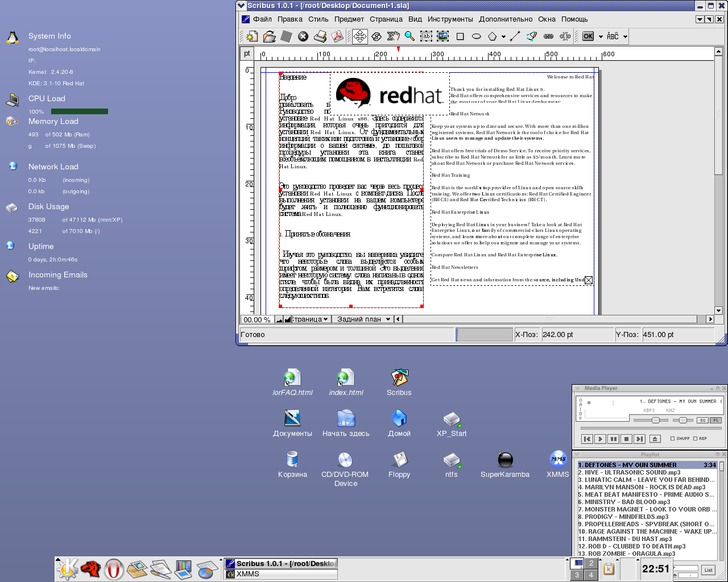This screenshot has height=582, width=728.
Task: Switch to virtual desktop 3 in pager
Action: (x=577, y=575)
